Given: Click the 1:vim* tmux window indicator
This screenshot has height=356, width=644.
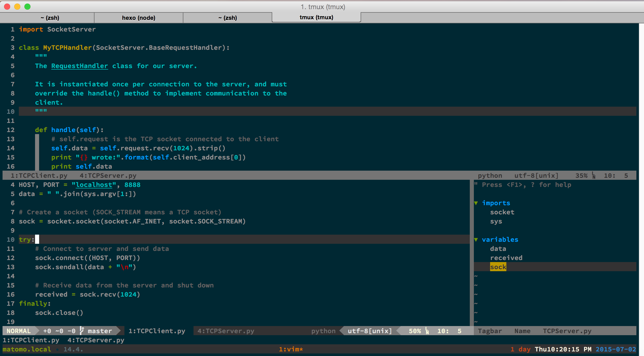Looking at the screenshot, I should point(291,349).
